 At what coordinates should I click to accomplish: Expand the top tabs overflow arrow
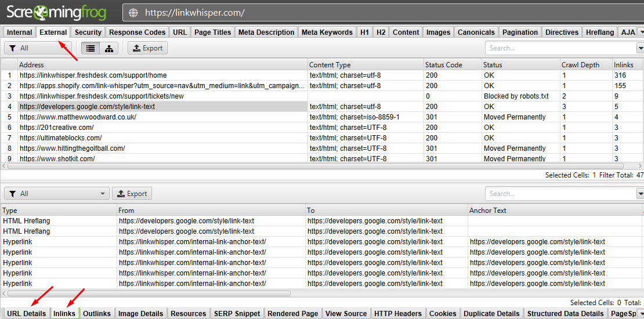tap(641, 32)
